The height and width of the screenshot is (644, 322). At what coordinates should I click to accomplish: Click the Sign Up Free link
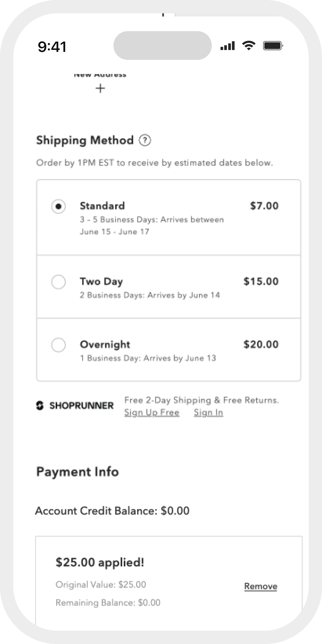coord(152,412)
